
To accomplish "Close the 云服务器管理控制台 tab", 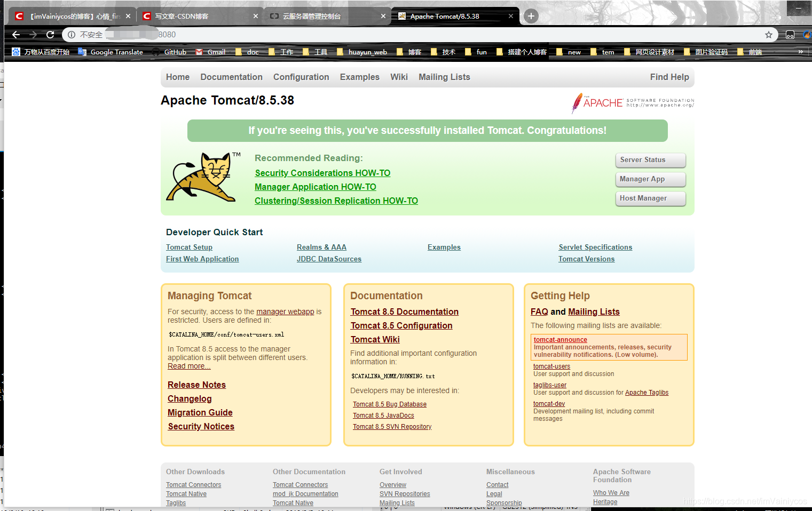I will click(383, 16).
